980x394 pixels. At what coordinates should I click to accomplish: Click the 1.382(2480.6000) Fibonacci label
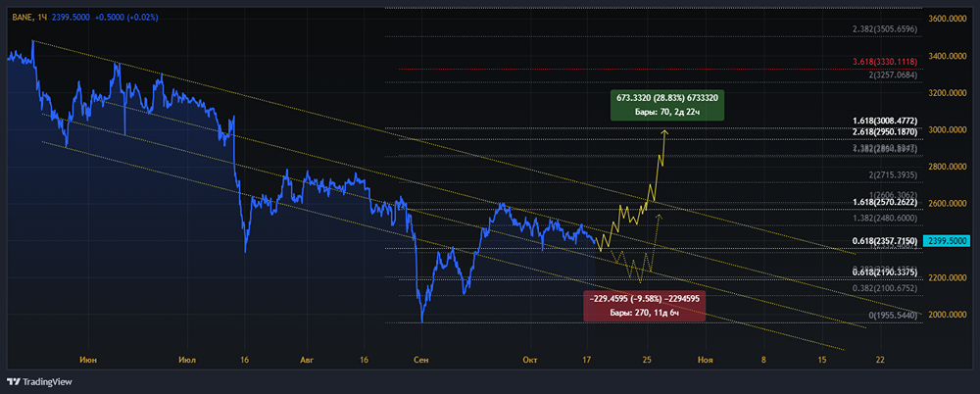(x=885, y=219)
